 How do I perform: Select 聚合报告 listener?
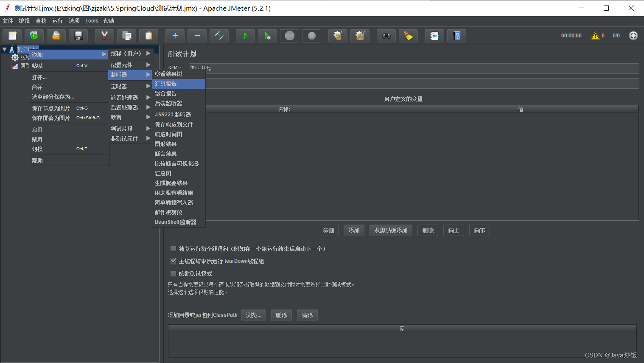coord(179,93)
